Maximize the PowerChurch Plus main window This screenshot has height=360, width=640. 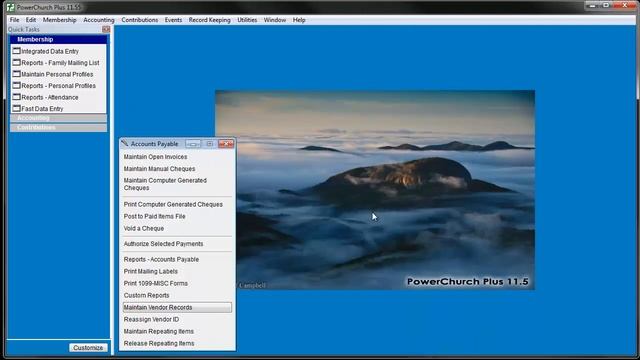click(x=606, y=5)
